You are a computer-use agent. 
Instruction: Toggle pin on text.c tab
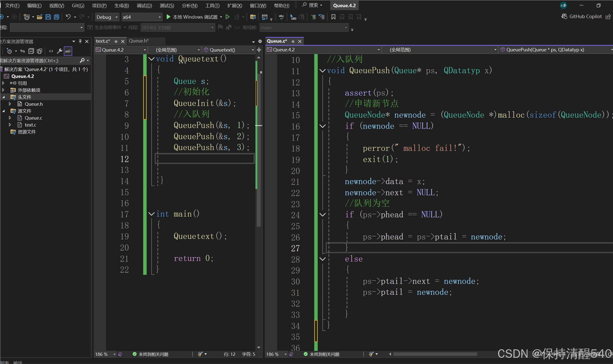pyautogui.click(x=116, y=41)
